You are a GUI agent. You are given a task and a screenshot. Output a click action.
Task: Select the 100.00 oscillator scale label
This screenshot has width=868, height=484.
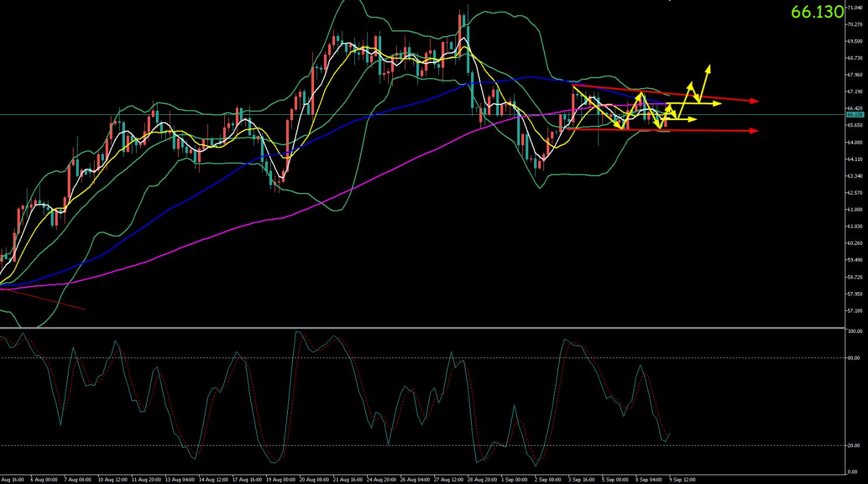[855, 331]
